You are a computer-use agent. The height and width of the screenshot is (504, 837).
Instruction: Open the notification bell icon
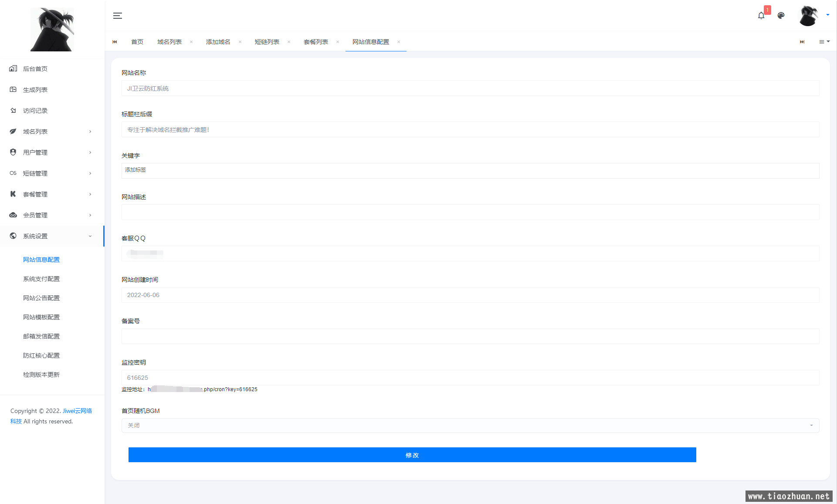[x=761, y=16]
